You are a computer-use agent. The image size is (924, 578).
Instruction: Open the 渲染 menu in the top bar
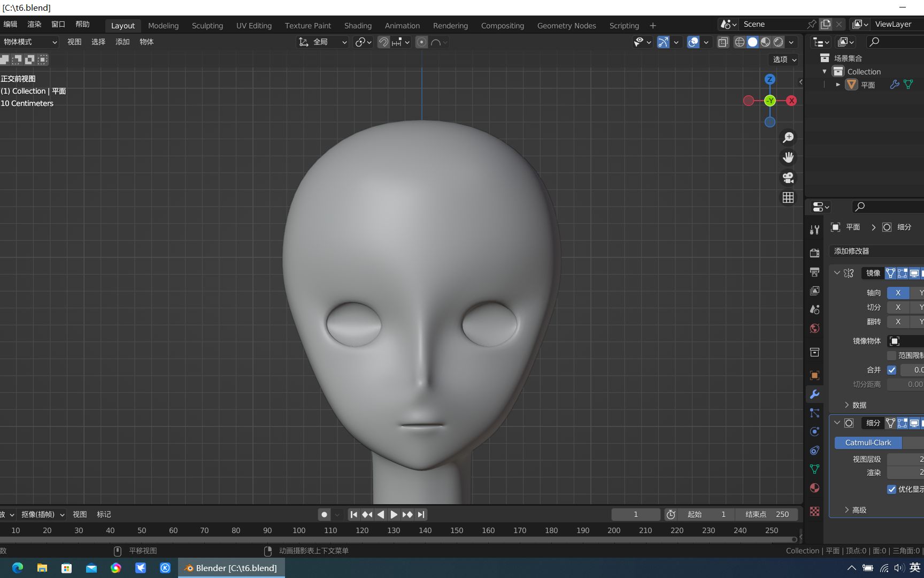[34, 24]
